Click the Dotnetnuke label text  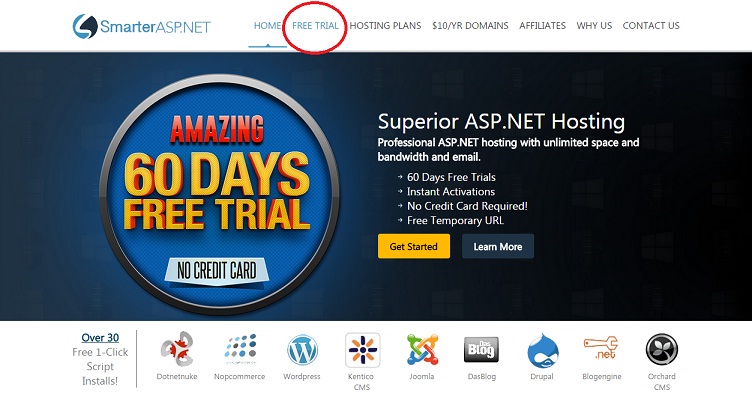click(177, 376)
